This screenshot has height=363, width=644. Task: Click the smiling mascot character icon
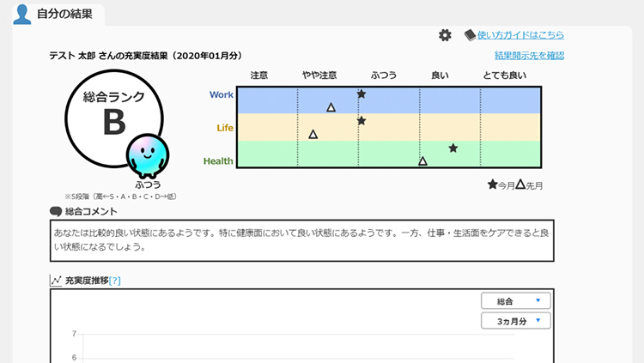pos(148,155)
